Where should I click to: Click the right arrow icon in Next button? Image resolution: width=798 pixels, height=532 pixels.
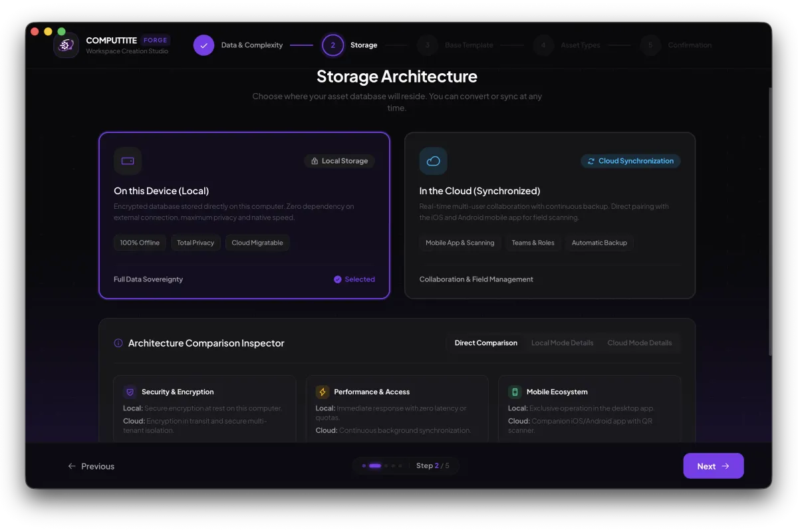[x=726, y=466]
